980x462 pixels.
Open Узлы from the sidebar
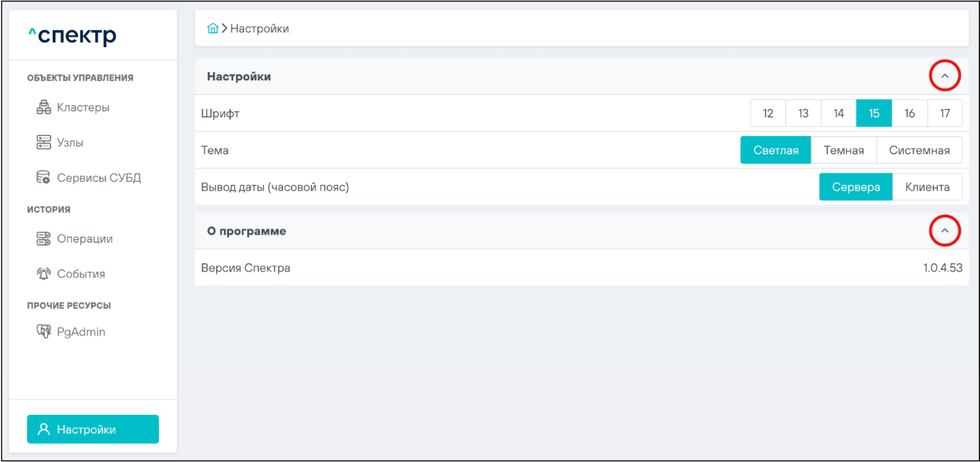tap(70, 143)
